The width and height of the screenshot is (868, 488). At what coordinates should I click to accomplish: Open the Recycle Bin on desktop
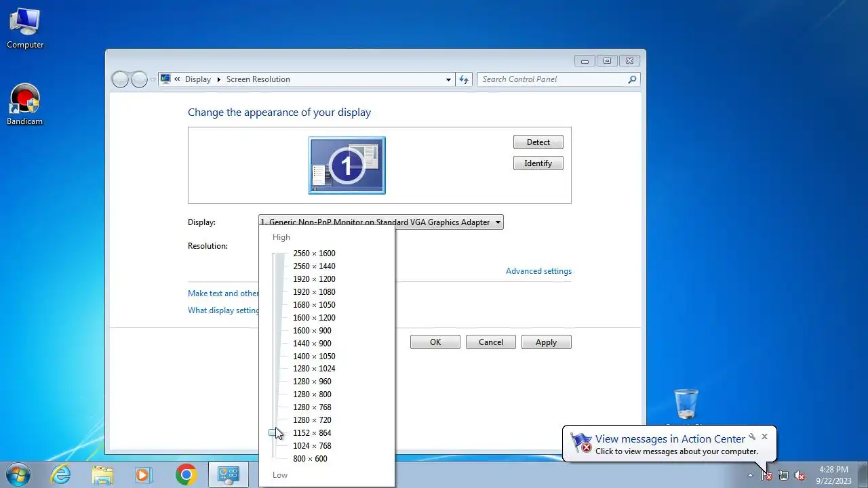pyautogui.click(x=686, y=405)
